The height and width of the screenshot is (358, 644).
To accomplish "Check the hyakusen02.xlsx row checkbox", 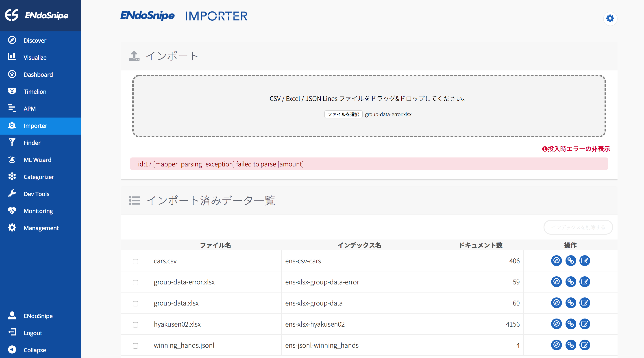I will (135, 325).
